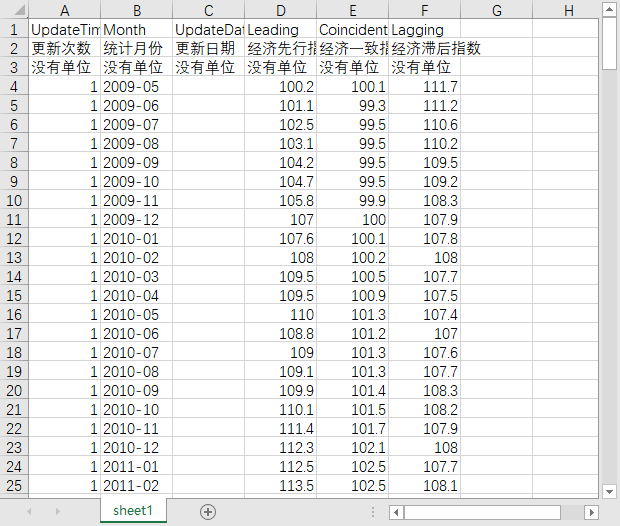Viewport: 620px width, 526px height.
Task: Select column E header
Action: (x=353, y=10)
